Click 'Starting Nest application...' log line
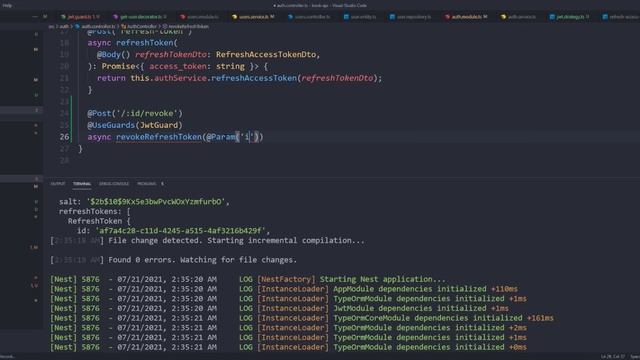Screen dimensions: 640x360 pos(382,279)
